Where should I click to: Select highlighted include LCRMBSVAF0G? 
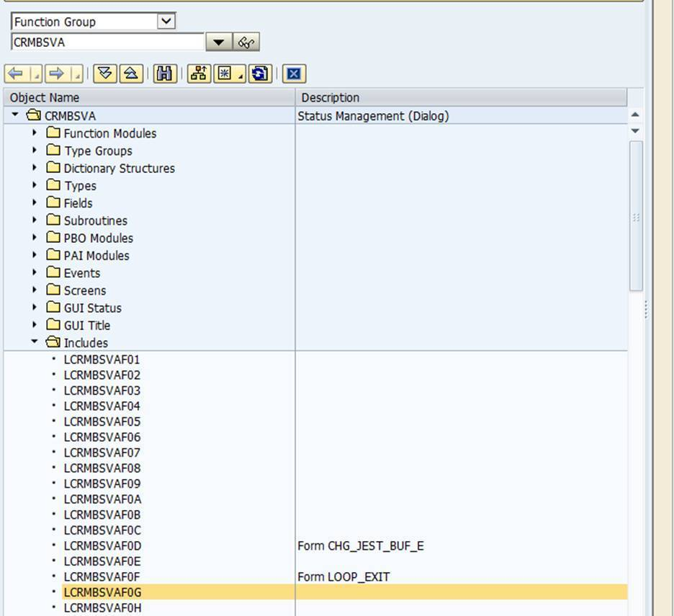coord(102,592)
